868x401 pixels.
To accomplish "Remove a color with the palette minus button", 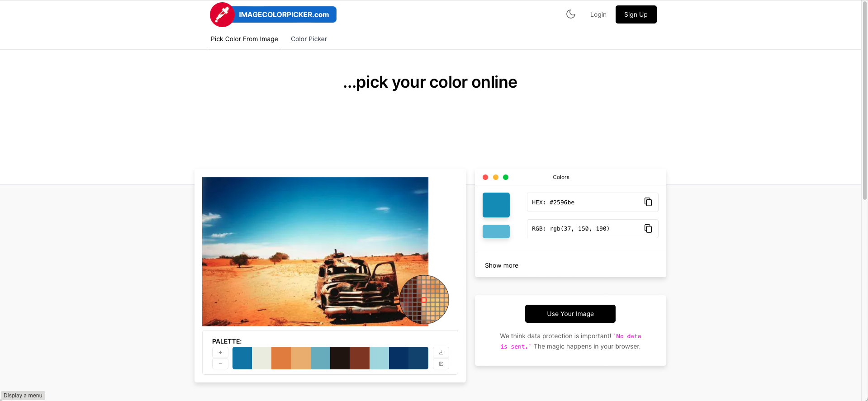I will tap(220, 364).
